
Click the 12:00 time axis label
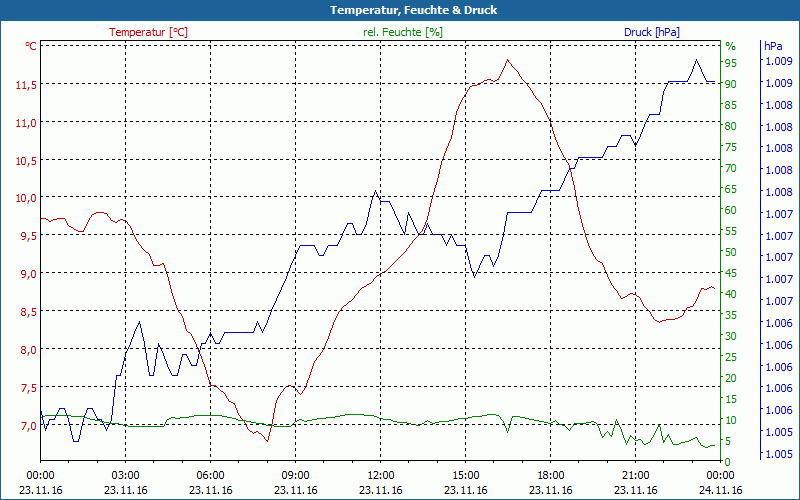coord(381,476)
